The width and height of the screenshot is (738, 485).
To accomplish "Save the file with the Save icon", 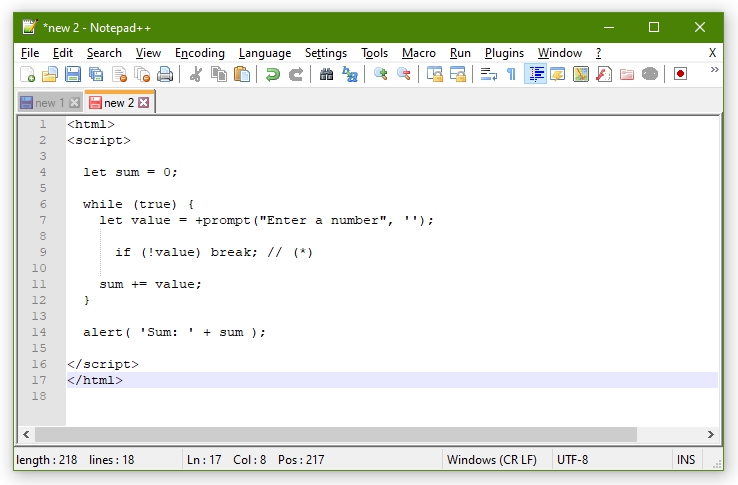I will point(73,74).
